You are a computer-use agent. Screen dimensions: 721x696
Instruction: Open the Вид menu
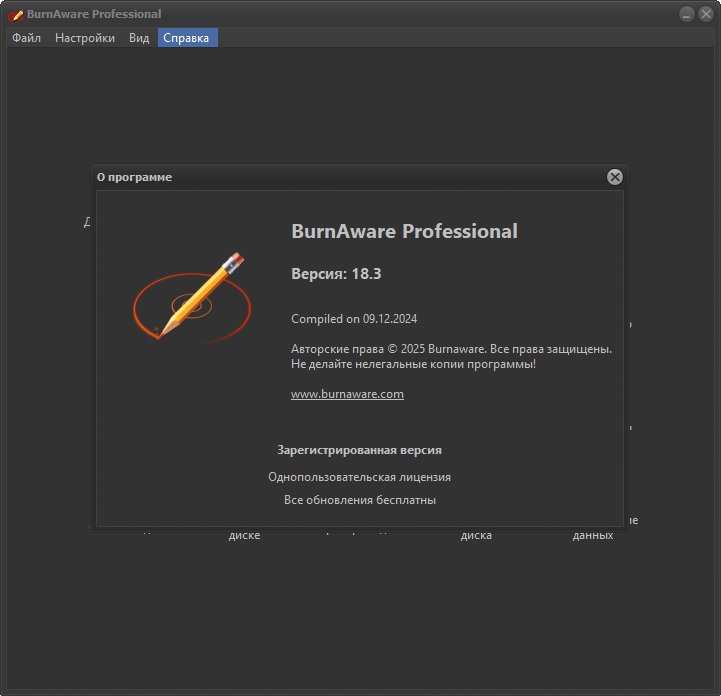coord(139,38)
